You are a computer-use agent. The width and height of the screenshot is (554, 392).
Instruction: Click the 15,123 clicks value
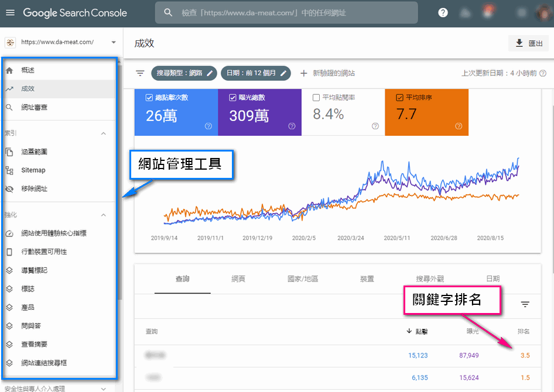coord(418,355)
